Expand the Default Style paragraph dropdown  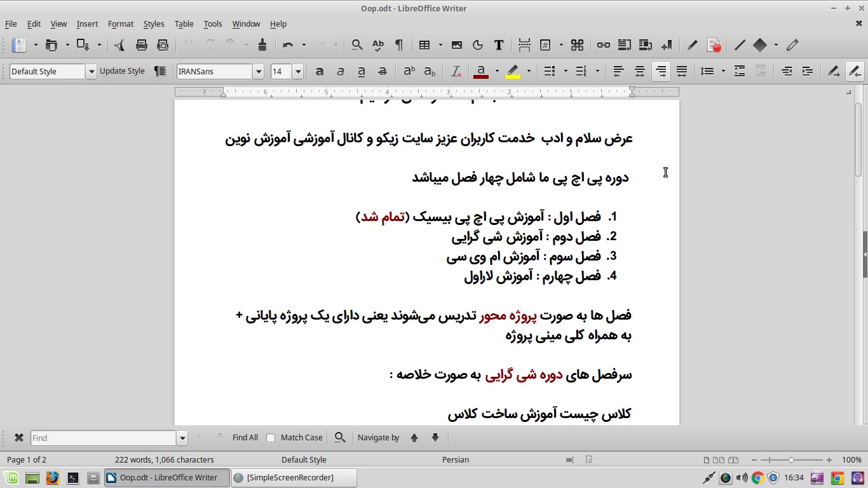pos(92,72)
